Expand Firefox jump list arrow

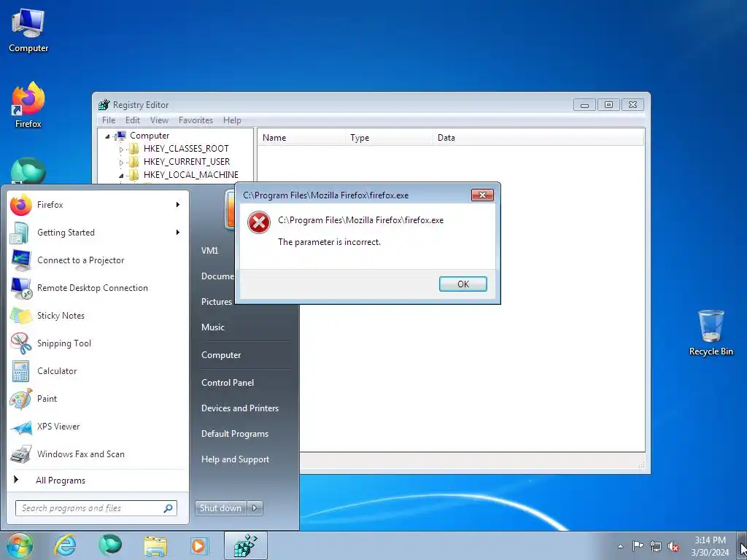[x=178, y=205]
